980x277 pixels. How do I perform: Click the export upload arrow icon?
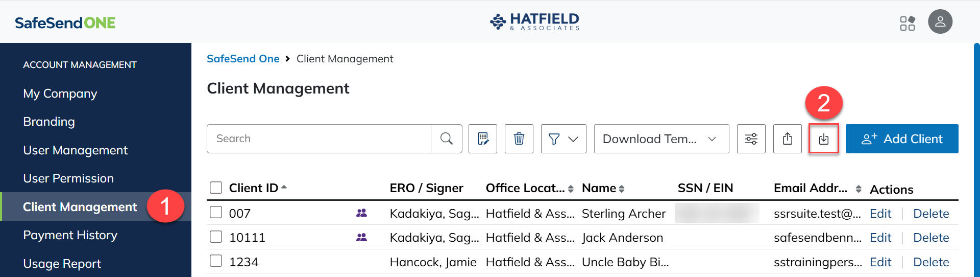788,138
